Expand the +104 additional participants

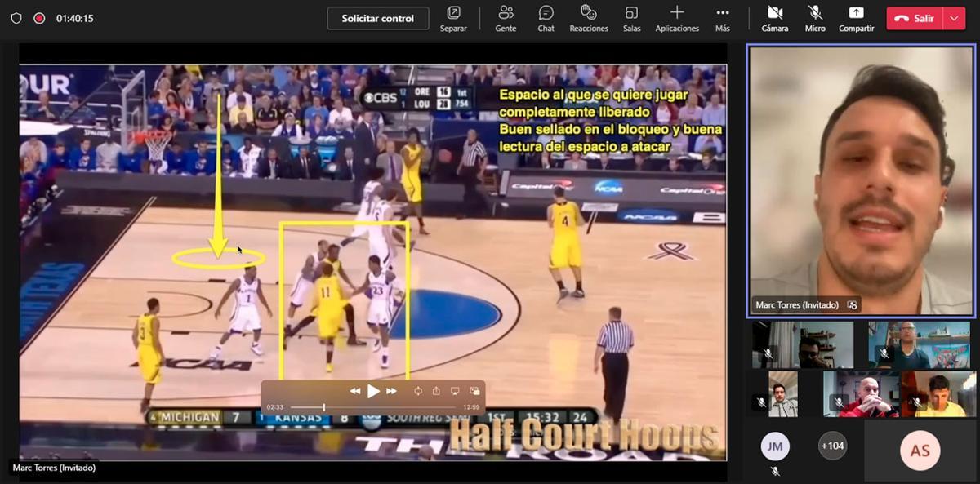pyautogui.click(x=832, y=446)
